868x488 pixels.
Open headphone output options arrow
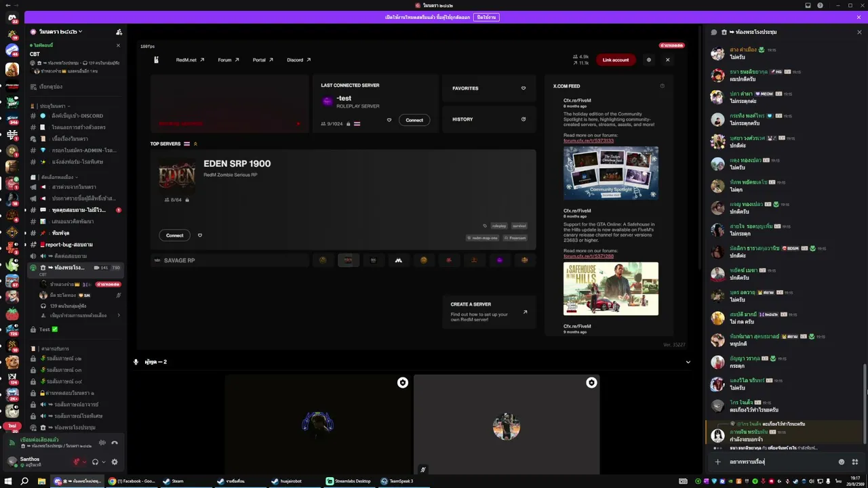[x=102, y=462]
